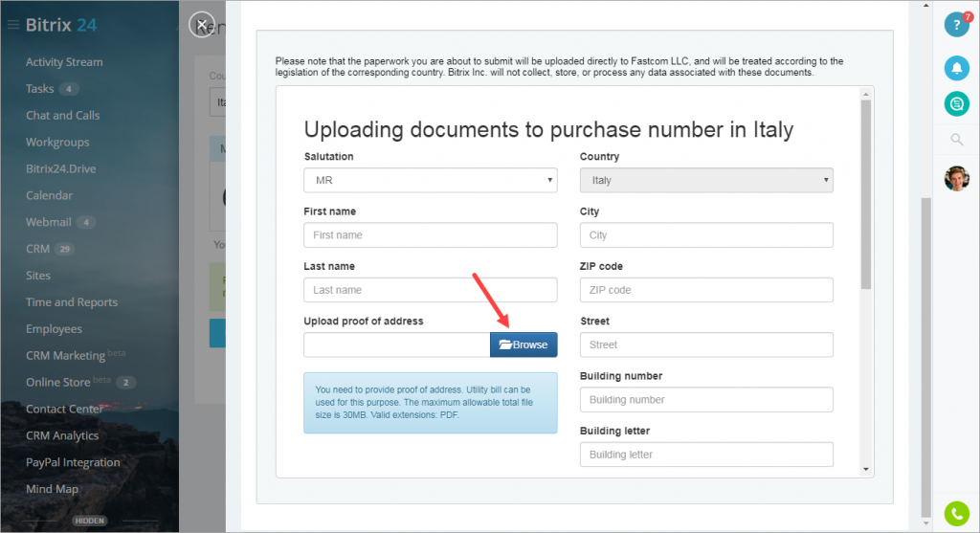Open Online Store in the sidebar

point(58,383)
